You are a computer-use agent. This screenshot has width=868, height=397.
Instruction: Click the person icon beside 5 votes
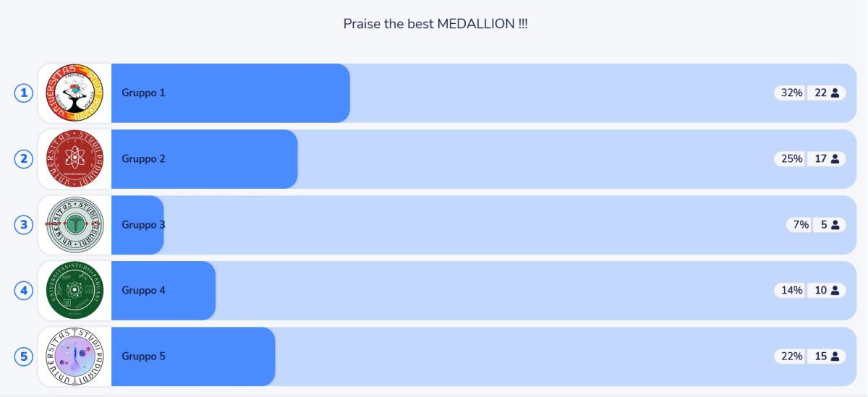pyautogui.click(x=835, y=225)
